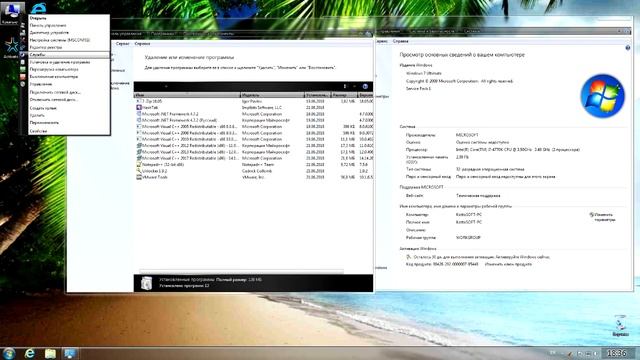Image resolution: width=640 pixels, height=360 pixels.
Task: Click the blue help icon in System window
Action: pyautogui.click(x=628, y=48)
